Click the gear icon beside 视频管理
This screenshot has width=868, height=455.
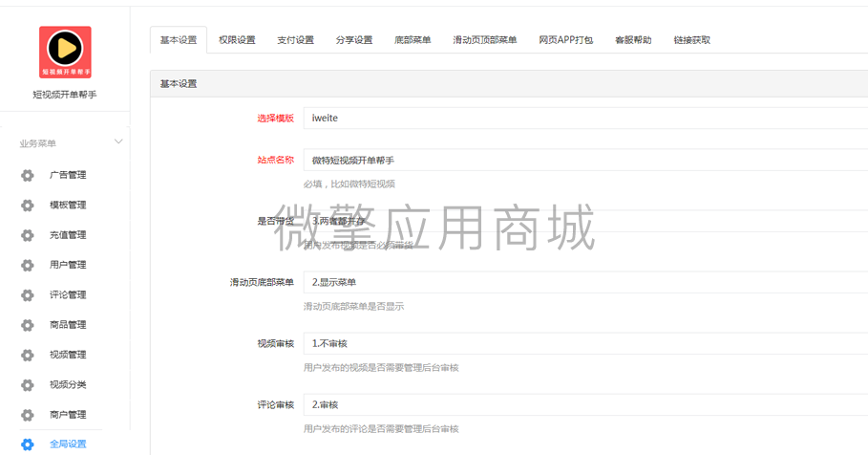[27, 355]
